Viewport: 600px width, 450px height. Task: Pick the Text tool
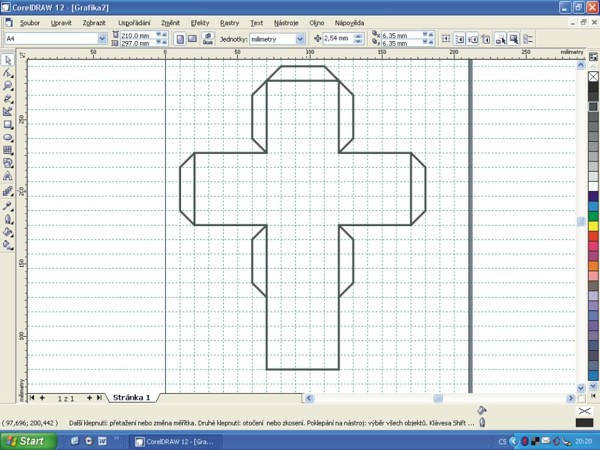point(8,175)
